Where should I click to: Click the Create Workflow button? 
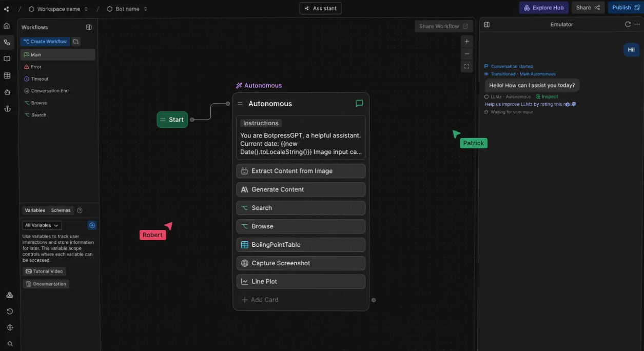pos(45,42)
